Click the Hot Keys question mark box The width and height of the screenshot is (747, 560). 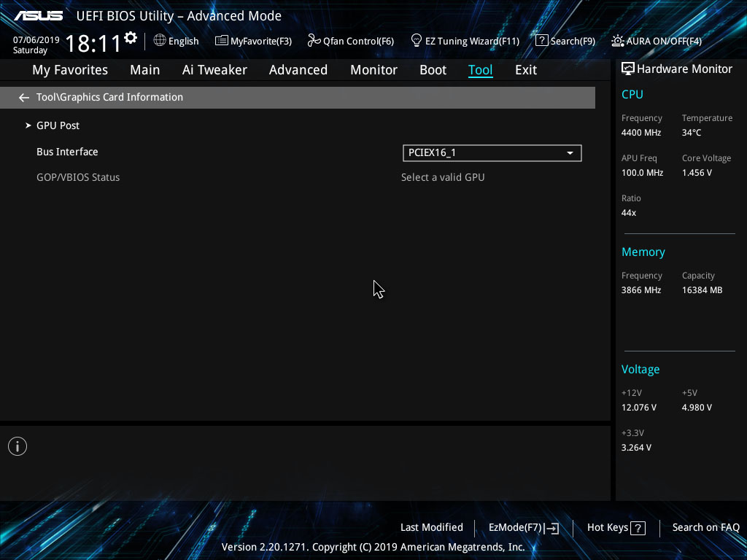638,528
